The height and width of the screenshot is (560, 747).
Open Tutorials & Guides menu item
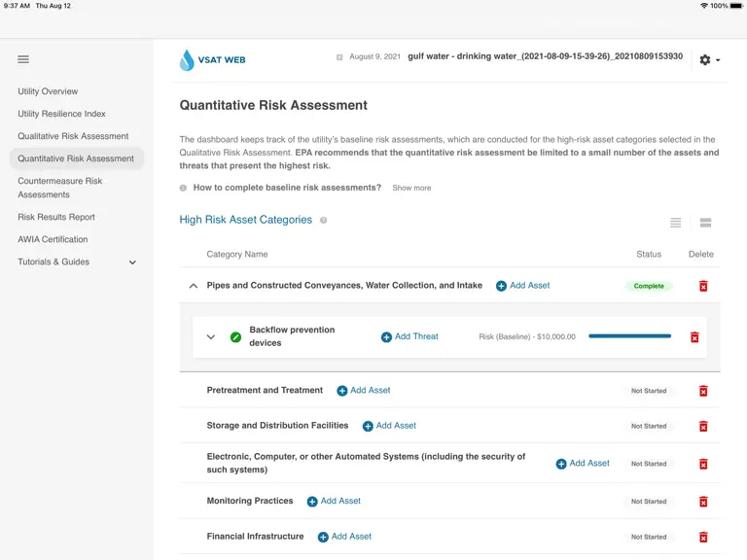[x=53, y=262]
